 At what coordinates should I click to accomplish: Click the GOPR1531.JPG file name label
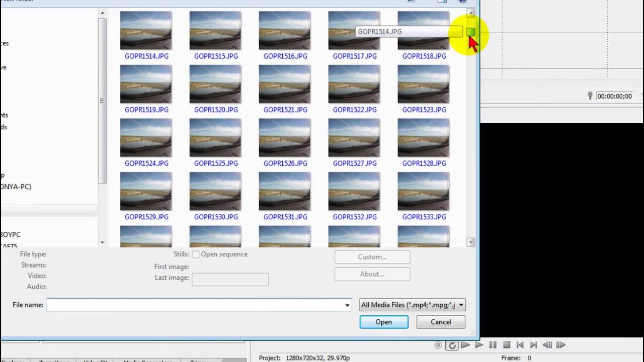(285, 217)
